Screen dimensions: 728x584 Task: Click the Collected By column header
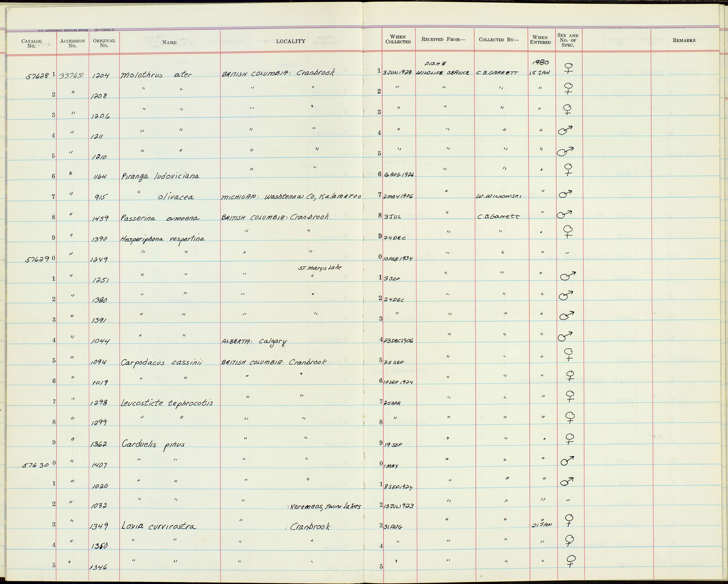499,40
